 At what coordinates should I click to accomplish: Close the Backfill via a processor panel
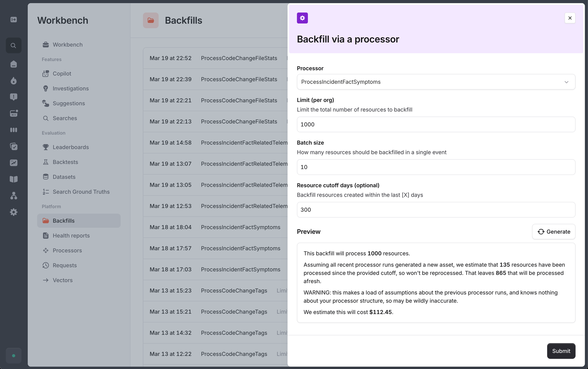(x=570, y=18)
